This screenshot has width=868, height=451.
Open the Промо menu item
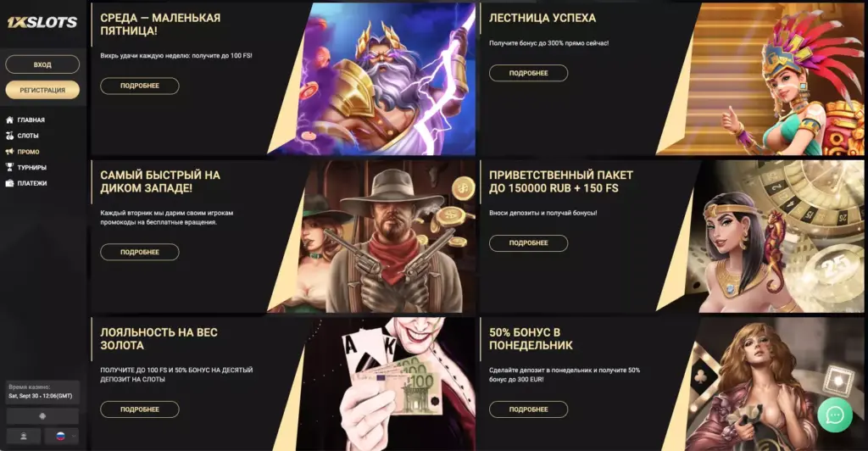(28, 152)
